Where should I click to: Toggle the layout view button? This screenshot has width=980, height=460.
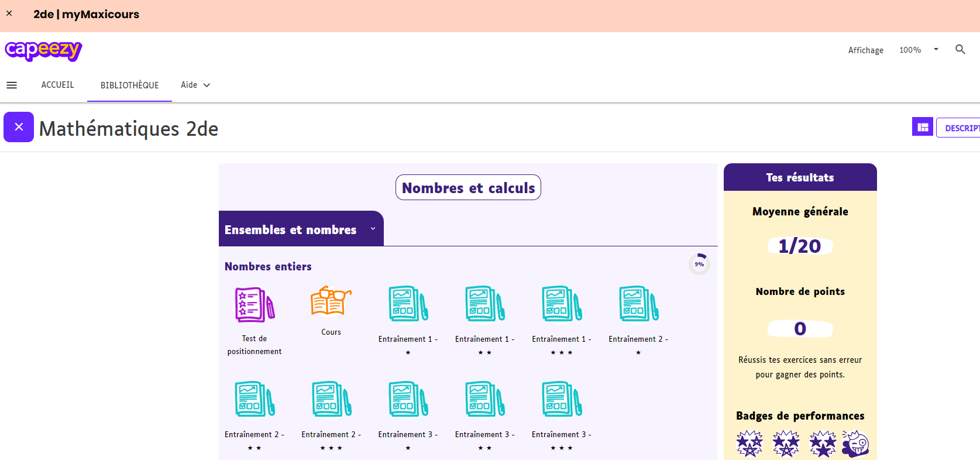coord(923,127)
